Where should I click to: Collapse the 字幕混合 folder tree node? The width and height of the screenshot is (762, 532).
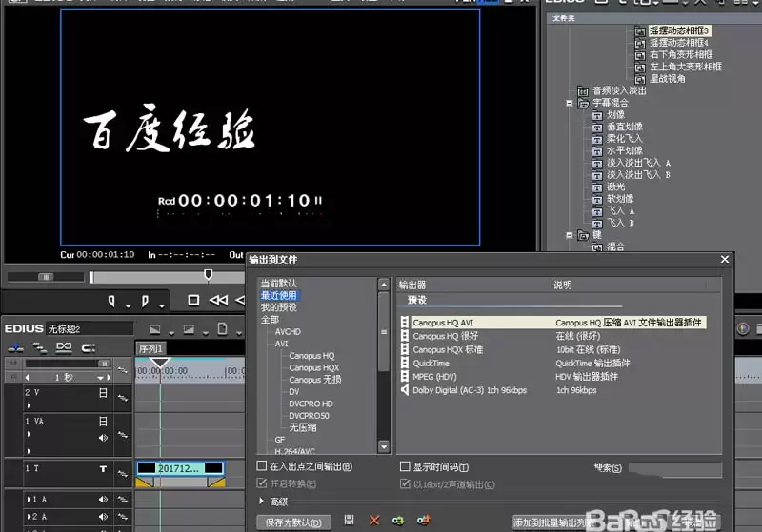pyautogui.click(x=569, y=103)
